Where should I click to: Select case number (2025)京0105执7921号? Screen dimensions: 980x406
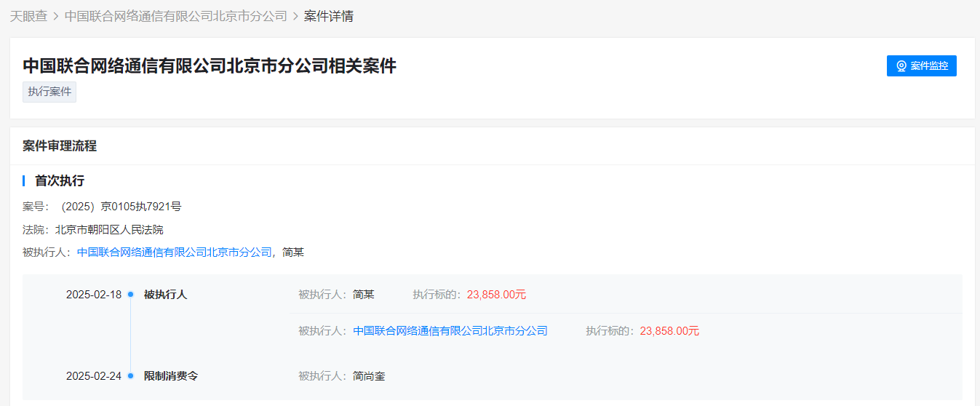(x=119, y=207)
